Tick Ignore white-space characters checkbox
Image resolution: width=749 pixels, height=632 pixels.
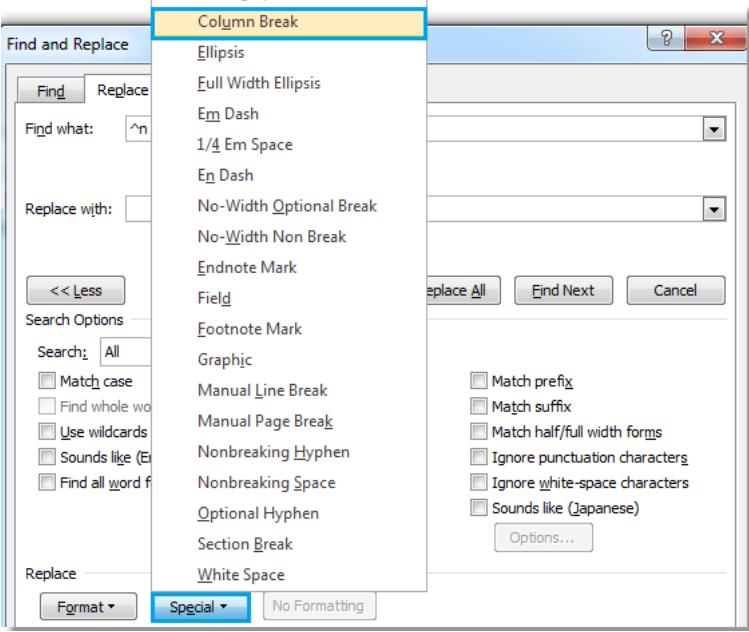tap(479, 482)
